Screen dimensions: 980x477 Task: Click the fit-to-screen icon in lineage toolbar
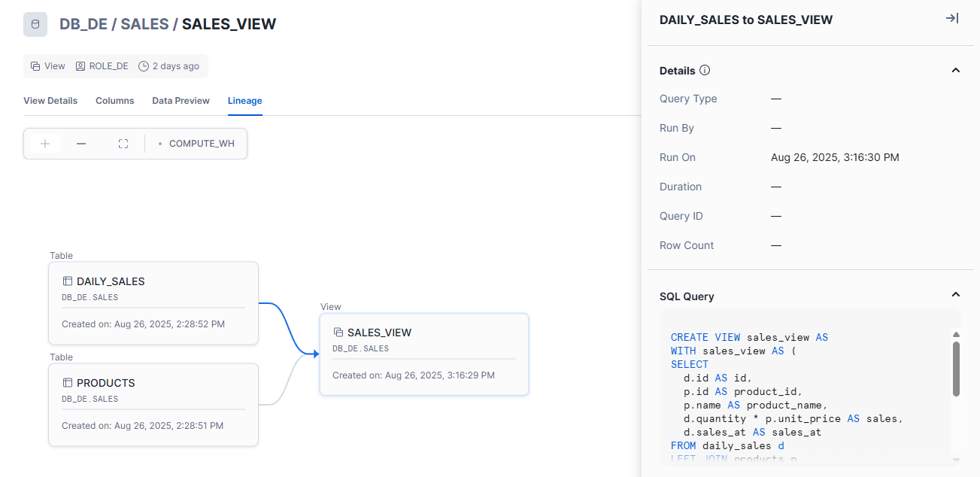[x=123, y=144]
